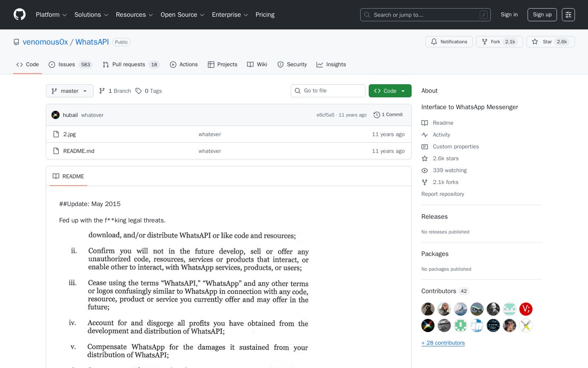The height and width of the screenshot is (368, 588).
Task: Click the legal letter image in README
Action: (x=188, y=298)
